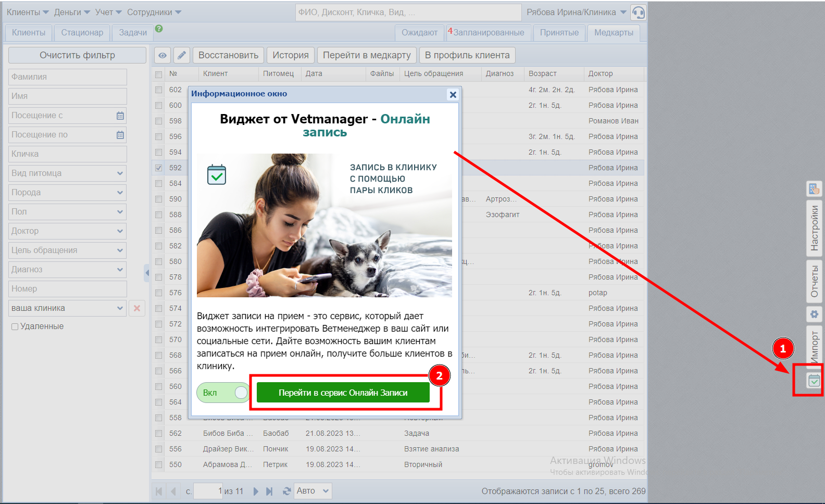Clear clinic filter with red X icon

(137, 308)
